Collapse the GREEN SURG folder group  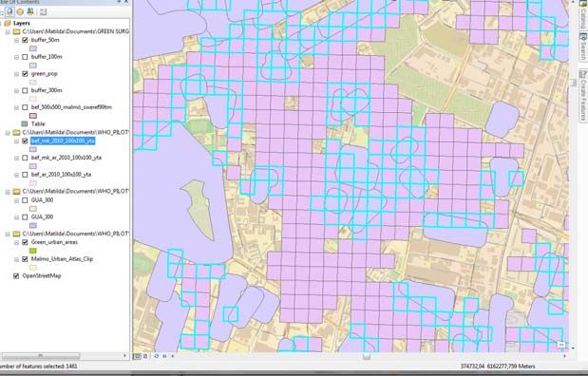pyautogui.click(x=8, y=31)
